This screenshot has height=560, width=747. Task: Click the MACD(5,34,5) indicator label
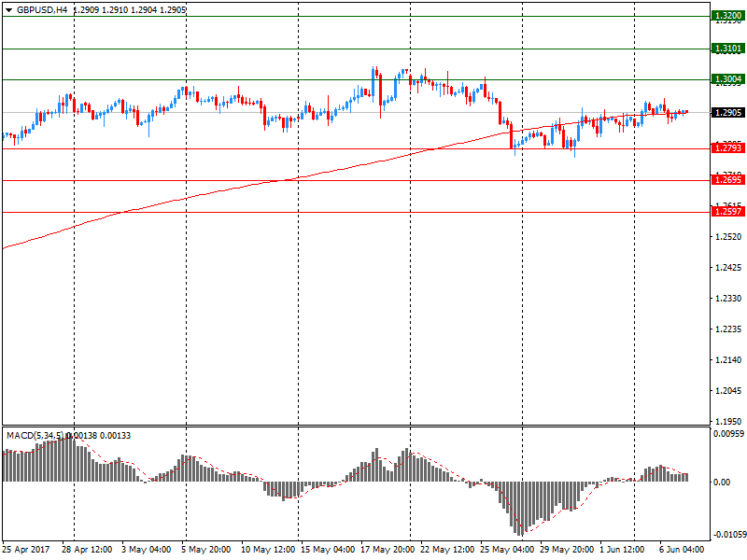pyautogui.click(x=35, y=435)
